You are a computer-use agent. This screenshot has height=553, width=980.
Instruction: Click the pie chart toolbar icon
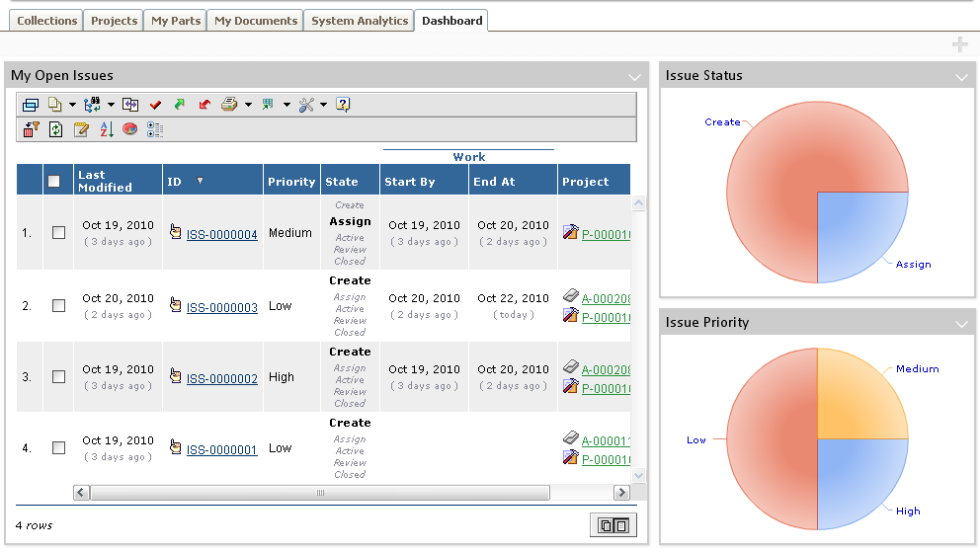(x=130, y=129)
